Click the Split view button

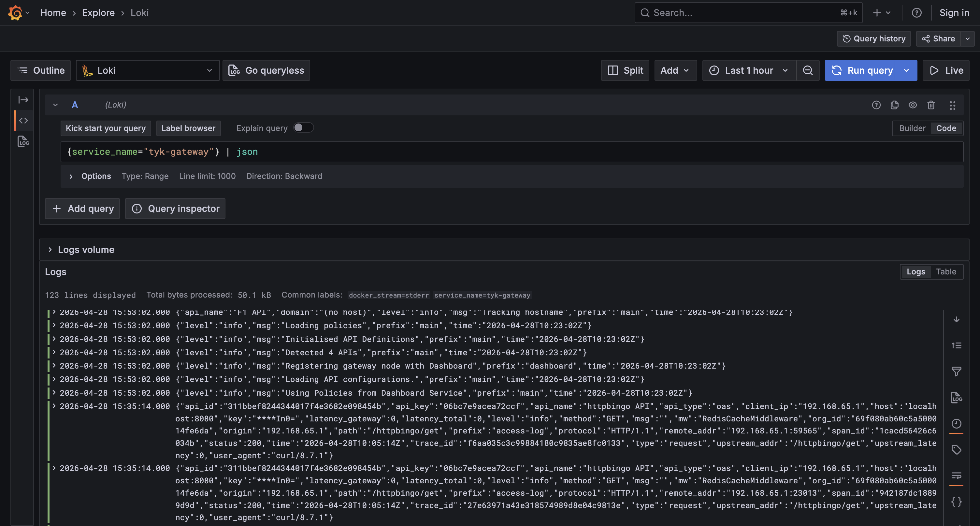[x=625, y=70]
